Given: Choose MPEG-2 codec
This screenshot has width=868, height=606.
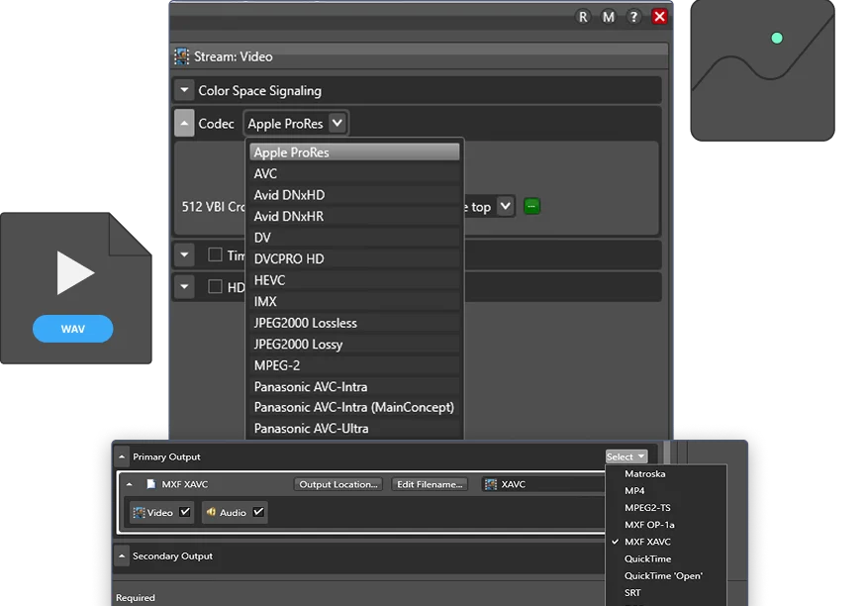Looking at the screenshot, I should click(x=354, y=365).
